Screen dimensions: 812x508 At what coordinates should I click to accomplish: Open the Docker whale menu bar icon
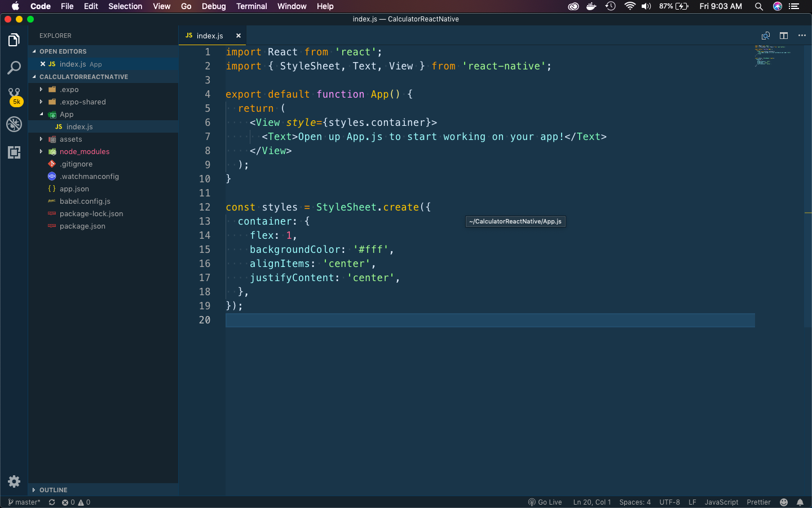click(x=591, y=6)
